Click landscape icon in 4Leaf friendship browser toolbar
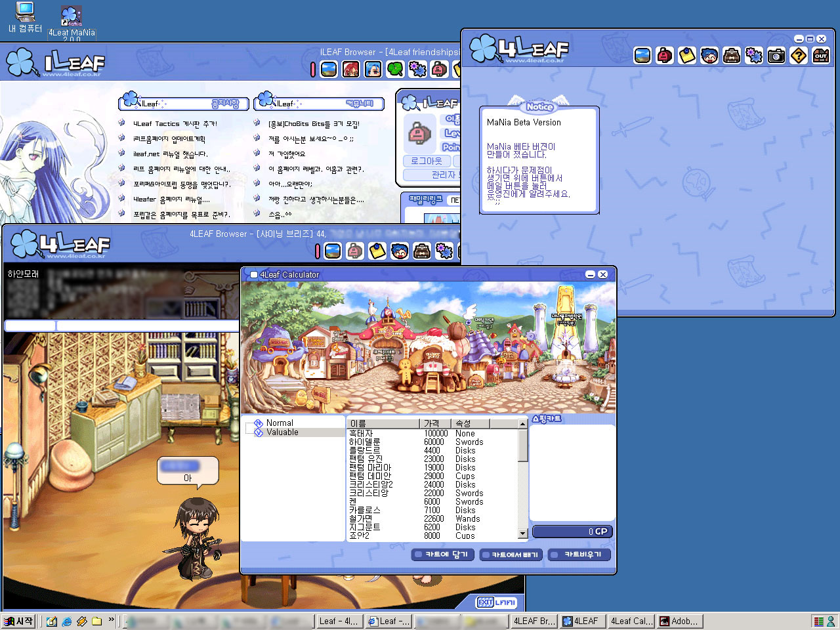This screenshot has width=840, height=630. point(329,69)
